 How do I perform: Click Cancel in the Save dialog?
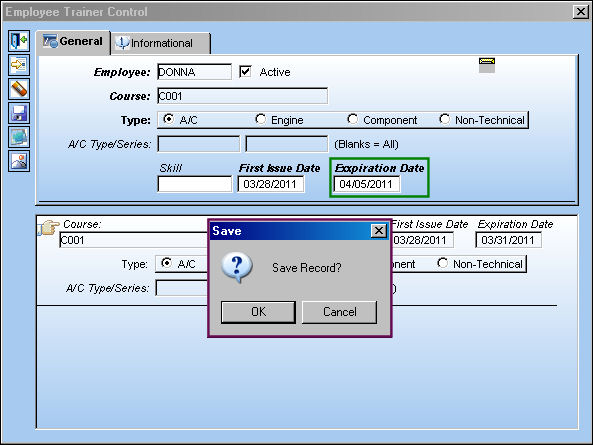click(x=340, y=312)
